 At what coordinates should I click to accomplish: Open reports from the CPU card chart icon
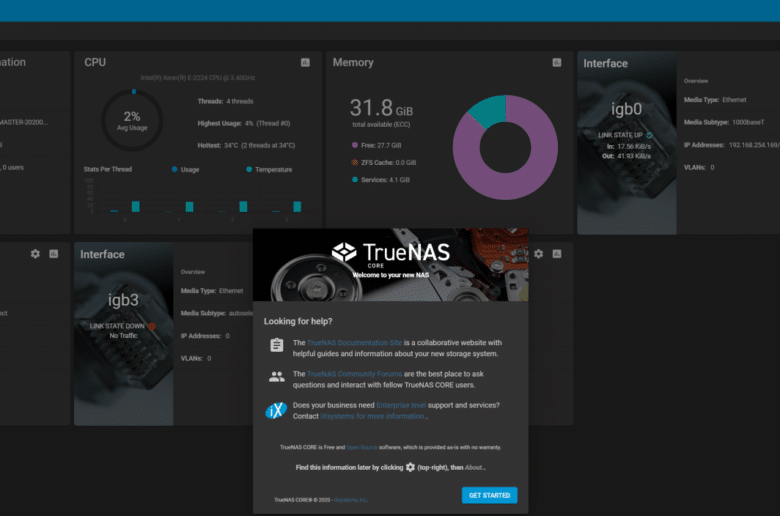click(x=305, y=62)
